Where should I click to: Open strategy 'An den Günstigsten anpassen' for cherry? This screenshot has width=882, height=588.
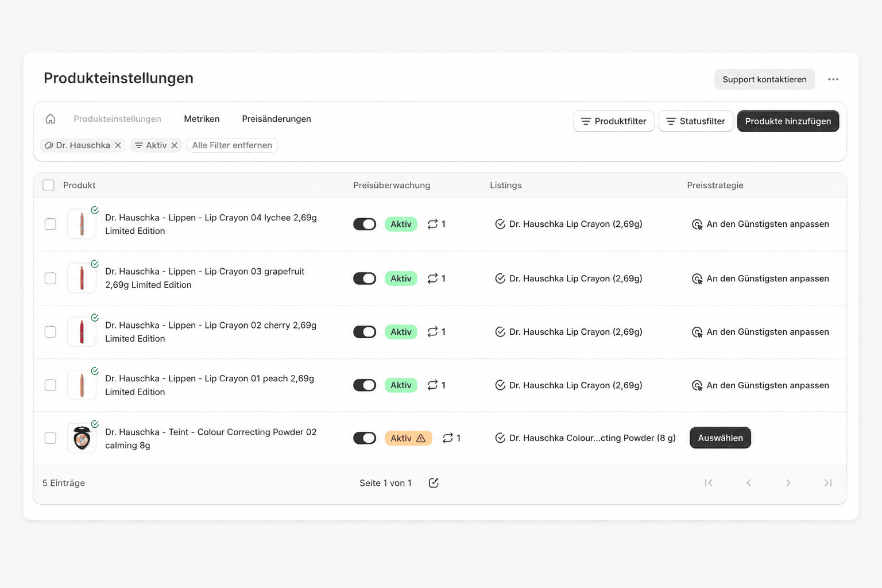pos(768,332)
